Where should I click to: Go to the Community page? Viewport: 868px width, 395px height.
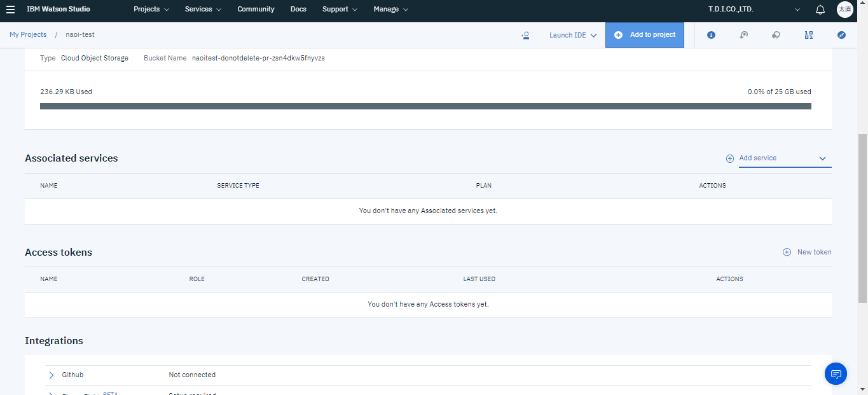click(256, 10)
